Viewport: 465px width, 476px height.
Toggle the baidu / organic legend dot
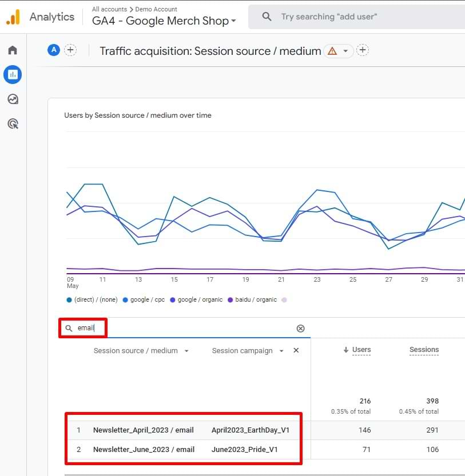pyautogui.click(x=230, y=300)
